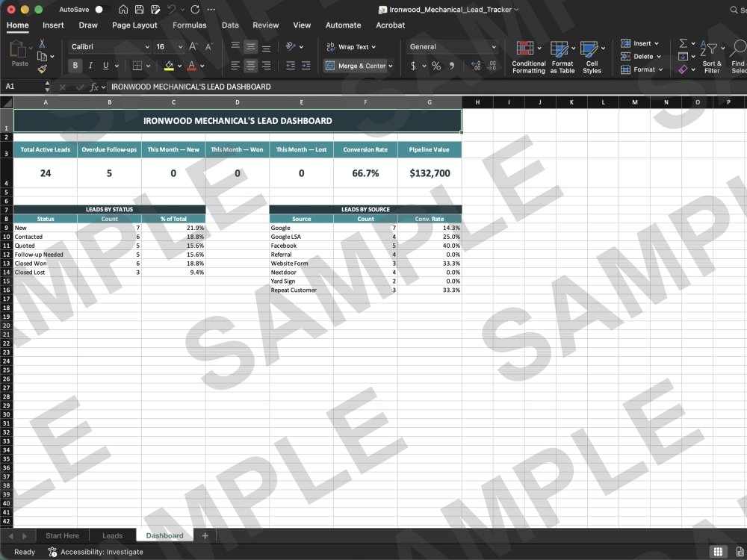Image resolution: width=747 pixels, height=560 pixels.
Task: Open the Formulas ribbon tab
Action: [190, 25]
